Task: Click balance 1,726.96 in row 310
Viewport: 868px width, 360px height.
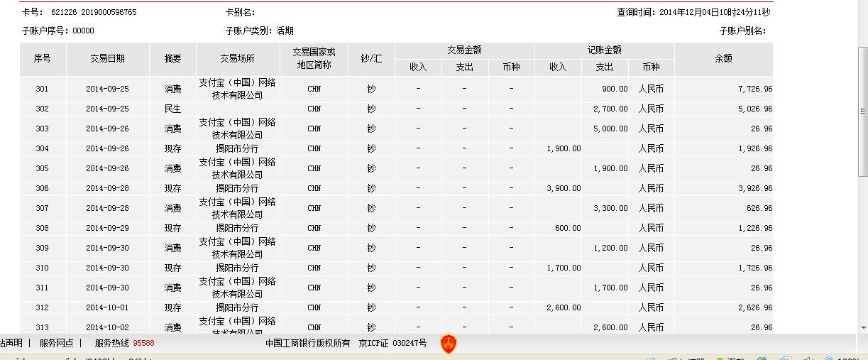Action: click(x=755, y=268)
